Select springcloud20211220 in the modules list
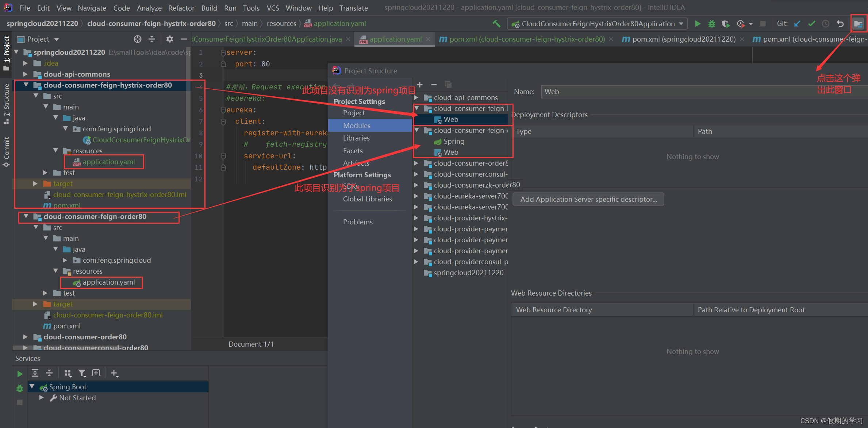Image resolution: width=868 pixels, height=428 pixels. [x=469, y=273]
